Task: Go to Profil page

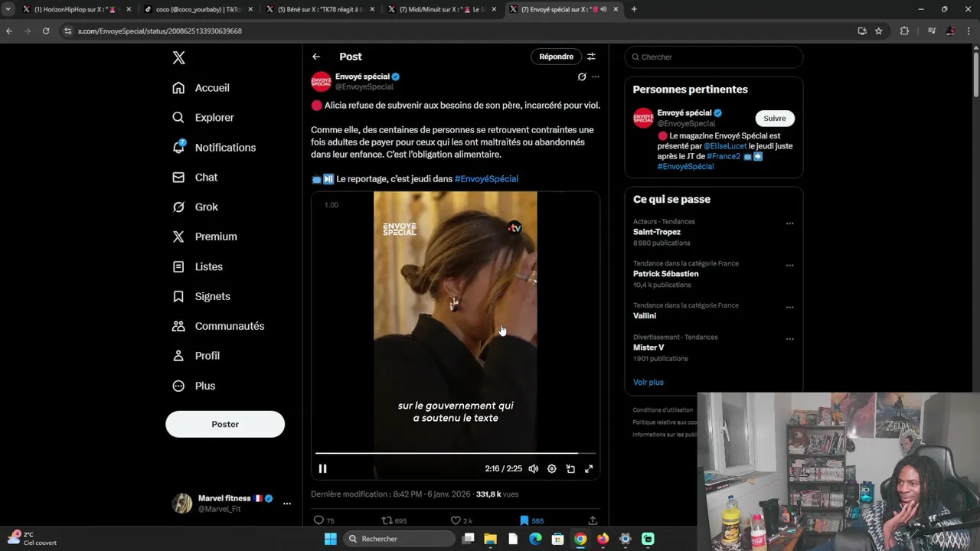Action: click(197, 357)
